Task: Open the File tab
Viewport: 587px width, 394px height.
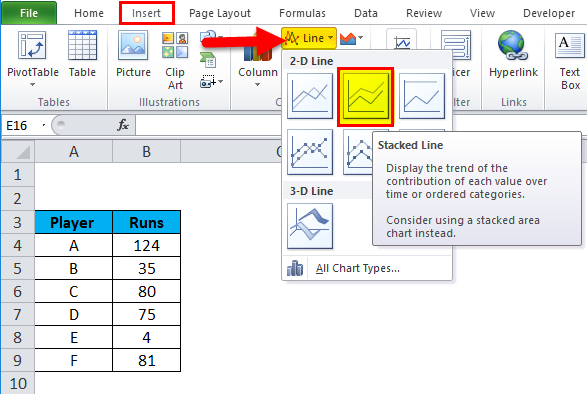Action: [x=29, y=13]
